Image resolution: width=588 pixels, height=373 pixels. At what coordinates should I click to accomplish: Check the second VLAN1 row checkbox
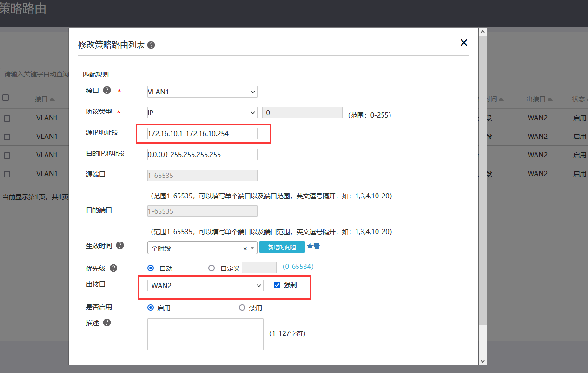click(x=7, y=137)
